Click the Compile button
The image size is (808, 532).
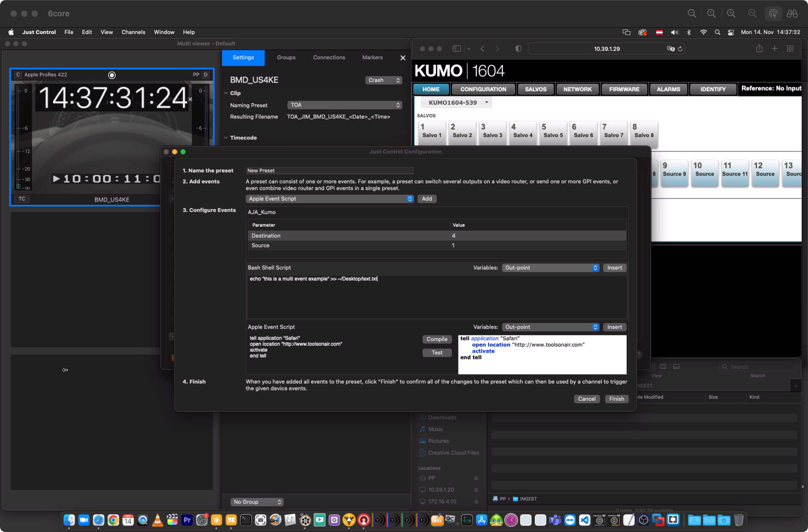pyautogui.click(x=437, y=339)
